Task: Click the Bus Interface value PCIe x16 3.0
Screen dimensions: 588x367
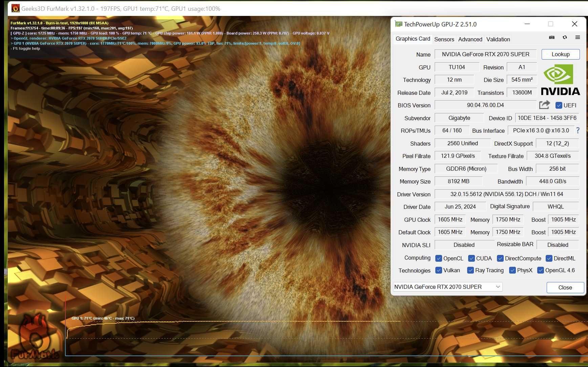Action: pos(541,130)
